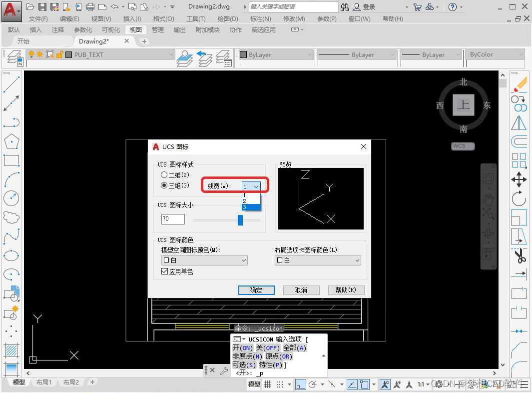Select the 三维(3) radio button
Image resolution: width=532 pixels, height=393 pixels.
[165, 185]
